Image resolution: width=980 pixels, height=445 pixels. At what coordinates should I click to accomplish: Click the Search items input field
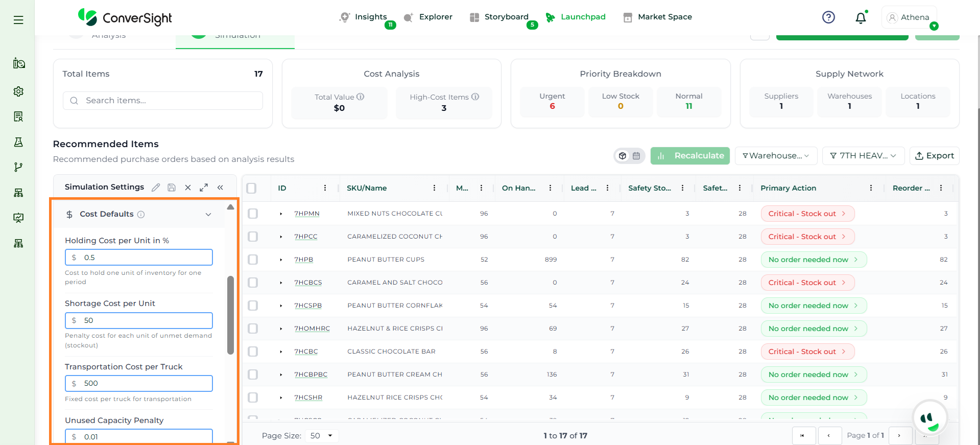coord(169,101)
